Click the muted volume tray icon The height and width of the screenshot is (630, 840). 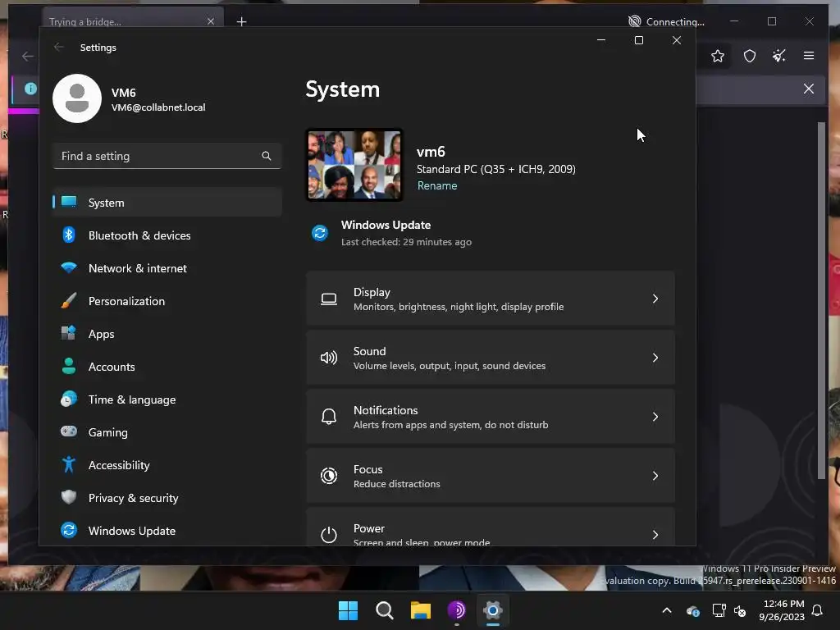coord(741,610)
